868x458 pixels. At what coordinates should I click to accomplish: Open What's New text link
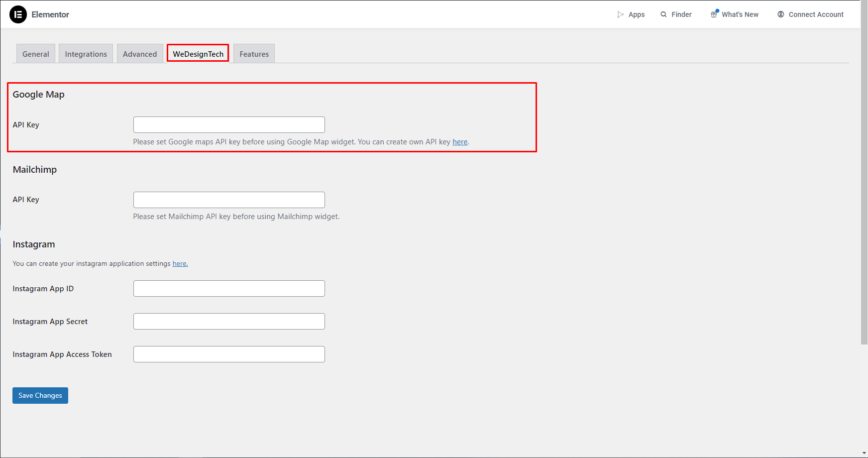740,14
